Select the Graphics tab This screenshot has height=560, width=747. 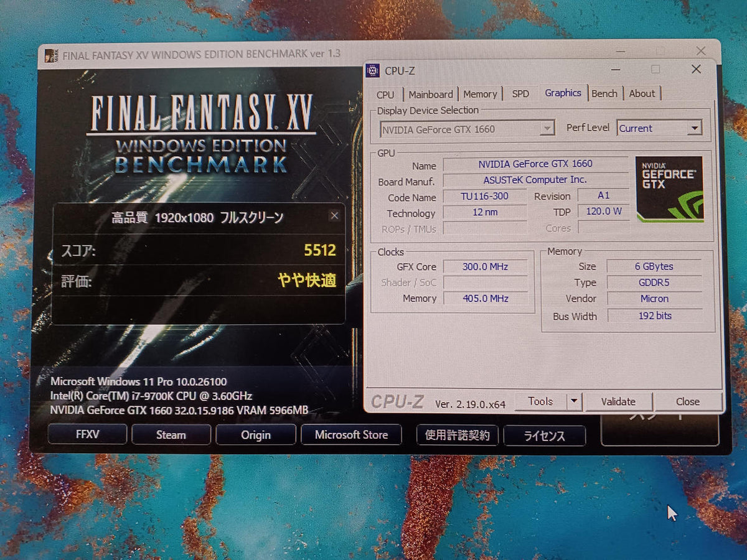[x=563, y=93]
